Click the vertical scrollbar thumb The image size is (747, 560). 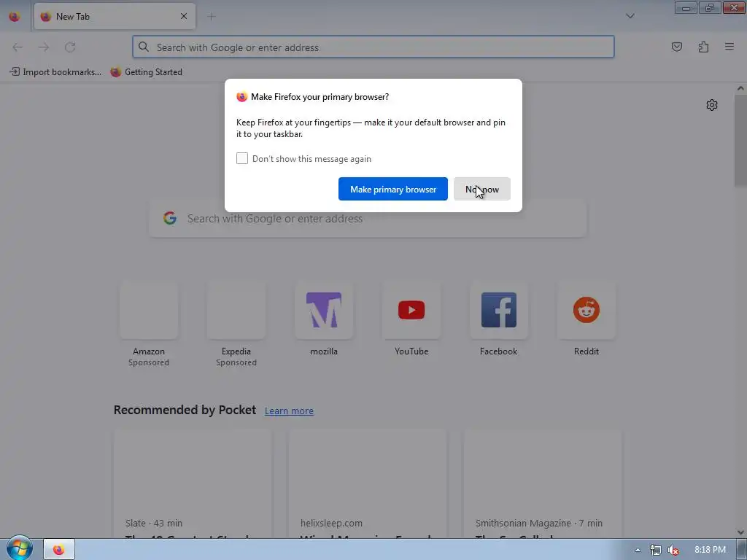tap(740, 141)
